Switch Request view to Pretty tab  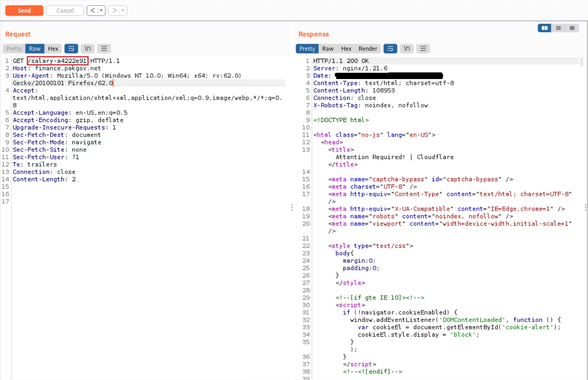click(14, 49)
